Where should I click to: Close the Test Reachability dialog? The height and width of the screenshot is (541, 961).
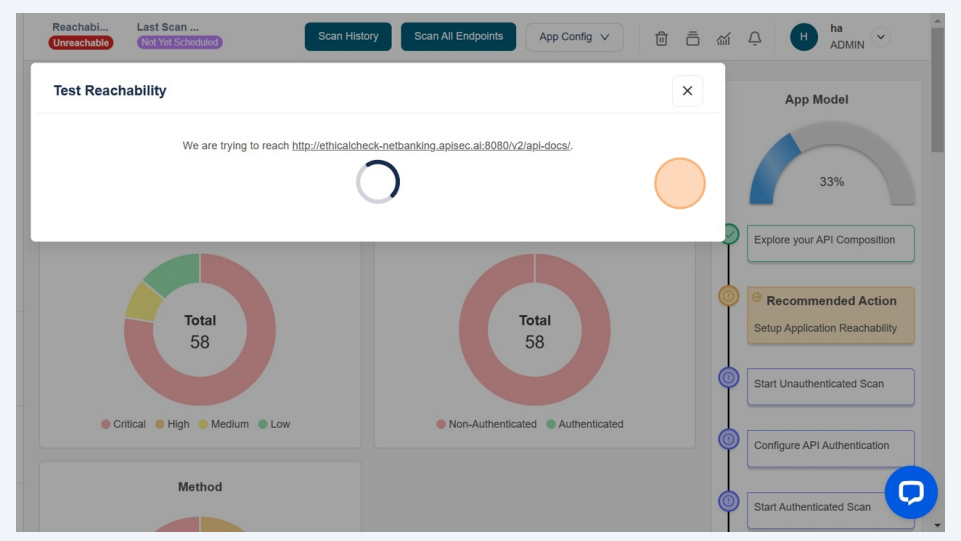pyautogui.click(x=687, y=91)
